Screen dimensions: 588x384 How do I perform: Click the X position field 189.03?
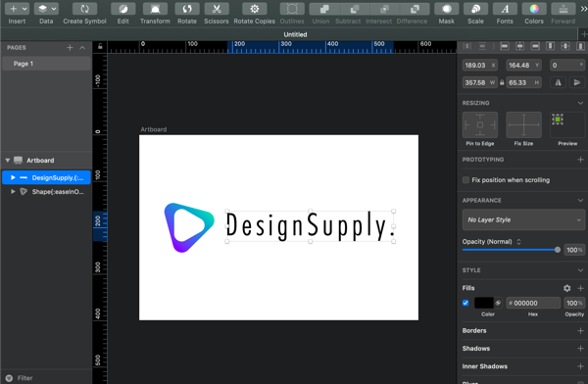[x=479, y=66]
